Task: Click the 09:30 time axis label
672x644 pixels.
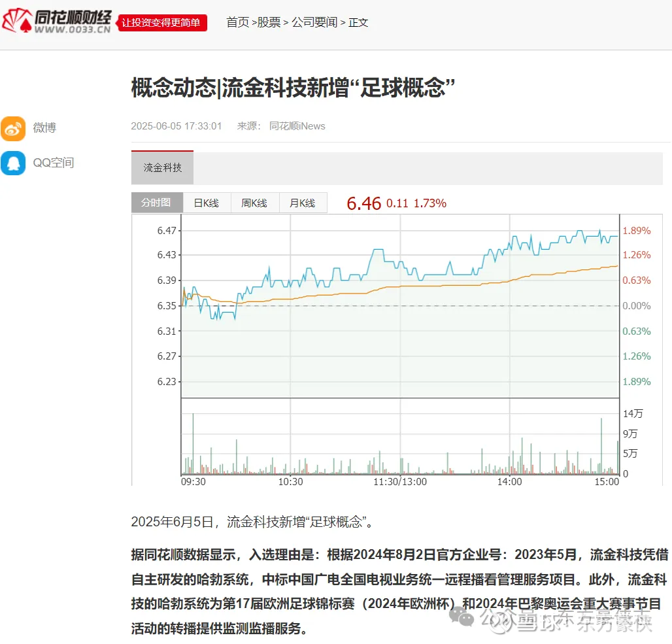Action: 193,481
